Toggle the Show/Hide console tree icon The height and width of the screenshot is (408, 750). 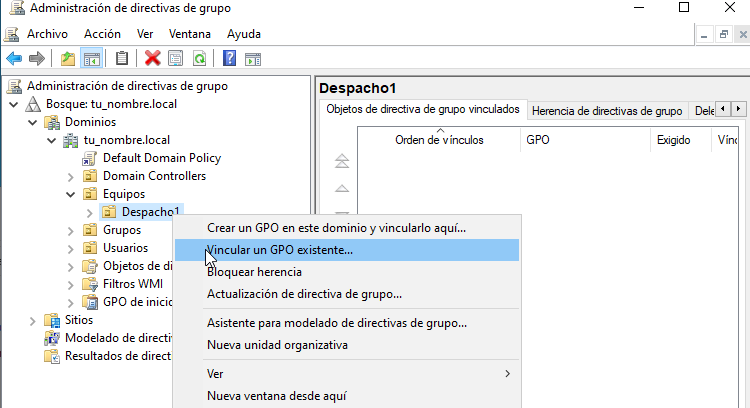[91, 59]
